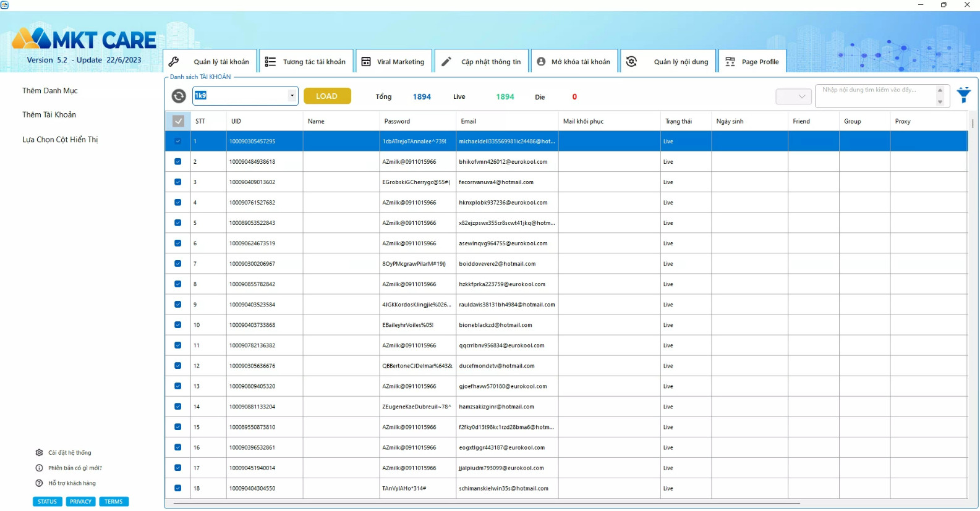Open Lựa Chọn Cột Hiển Thị

click(x=60, y=140)
